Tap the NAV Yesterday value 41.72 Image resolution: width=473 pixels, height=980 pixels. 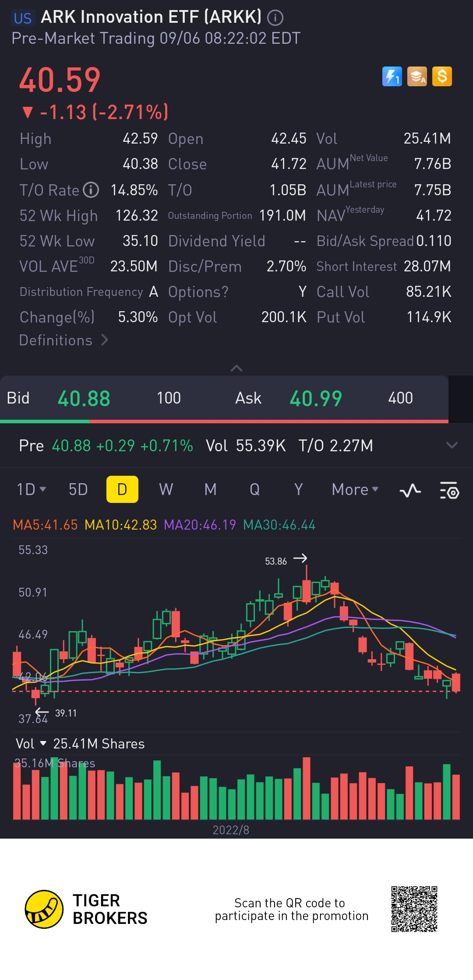434,215
